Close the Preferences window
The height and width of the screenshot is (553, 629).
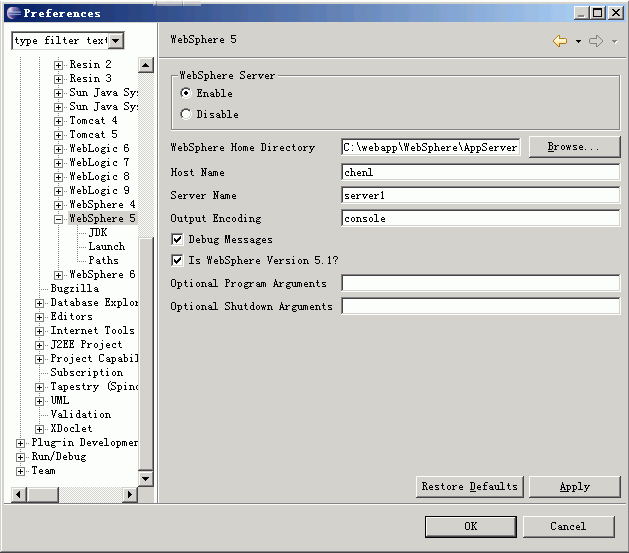click(x=616, y=12)
